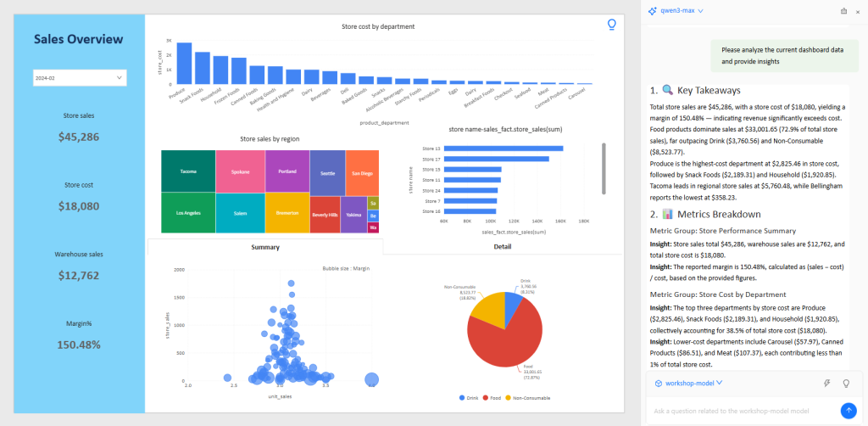Switch to the Detail tab
The image size is (868, 426).
tap(502, 247)
